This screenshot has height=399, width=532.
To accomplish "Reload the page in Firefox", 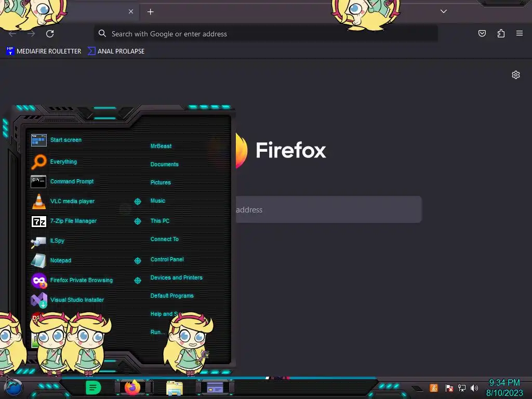I will pos(50,34).
